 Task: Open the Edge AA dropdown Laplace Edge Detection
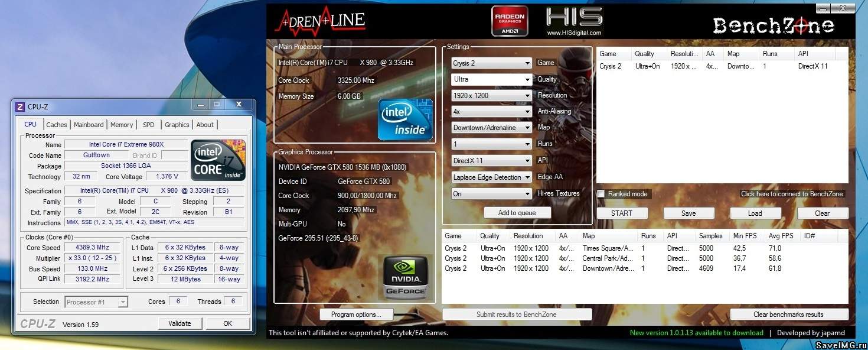[x=492, y=177]
